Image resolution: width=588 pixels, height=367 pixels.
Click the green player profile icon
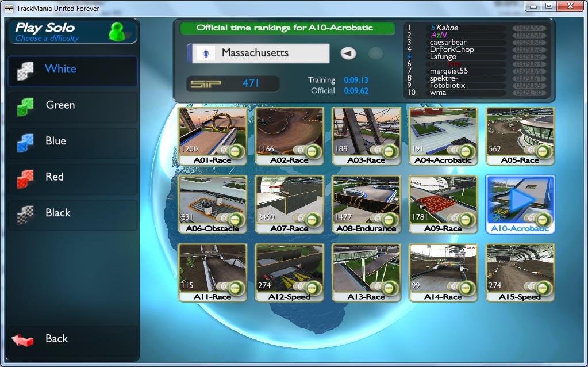(117, 32)
